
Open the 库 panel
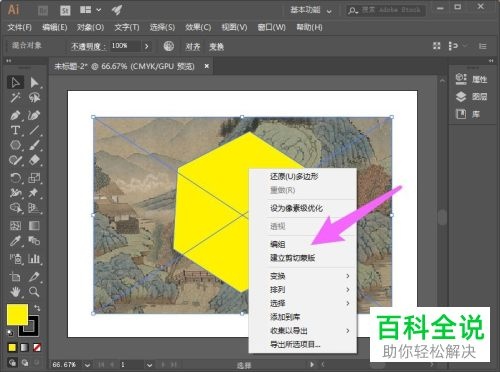click(x=468, y=114)
